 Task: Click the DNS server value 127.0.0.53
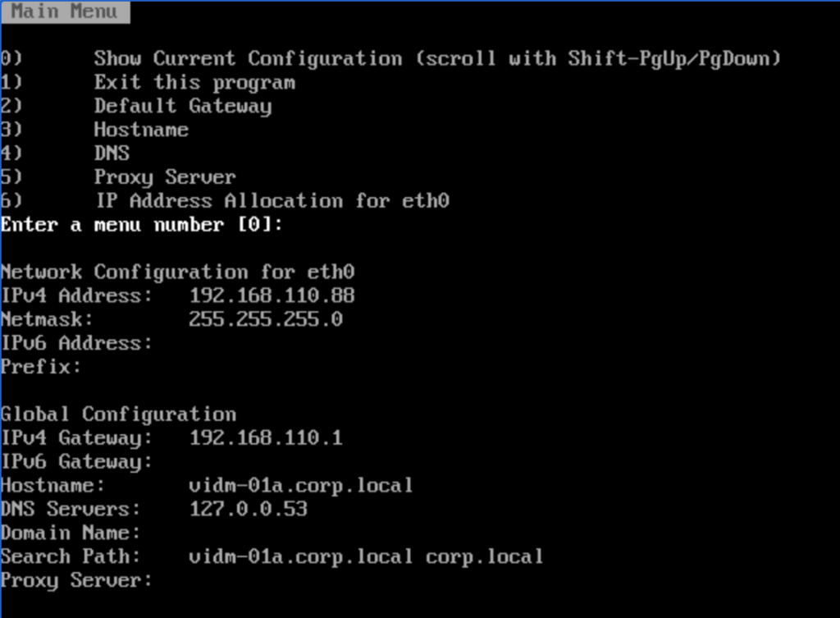pos(248,509)
